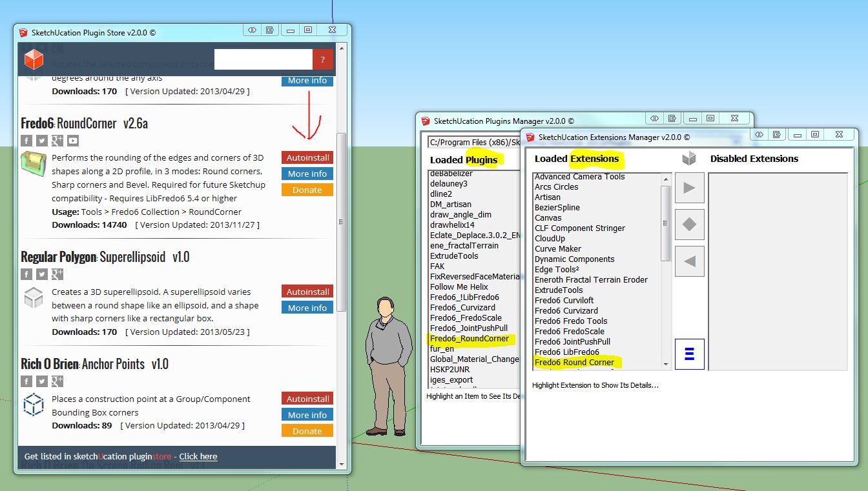Share Superellipsoid on Twitter
868x491 pixels.
click(x=42, y=274)
